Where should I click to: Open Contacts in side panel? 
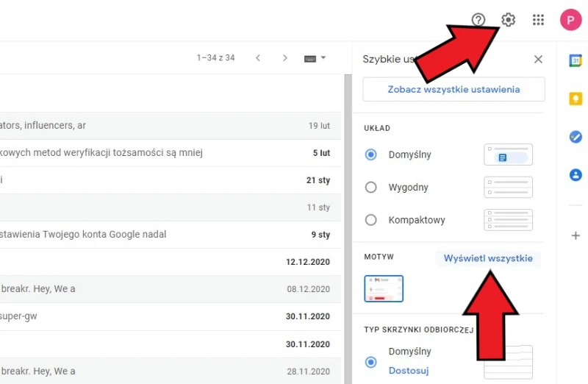coord(576,175)
